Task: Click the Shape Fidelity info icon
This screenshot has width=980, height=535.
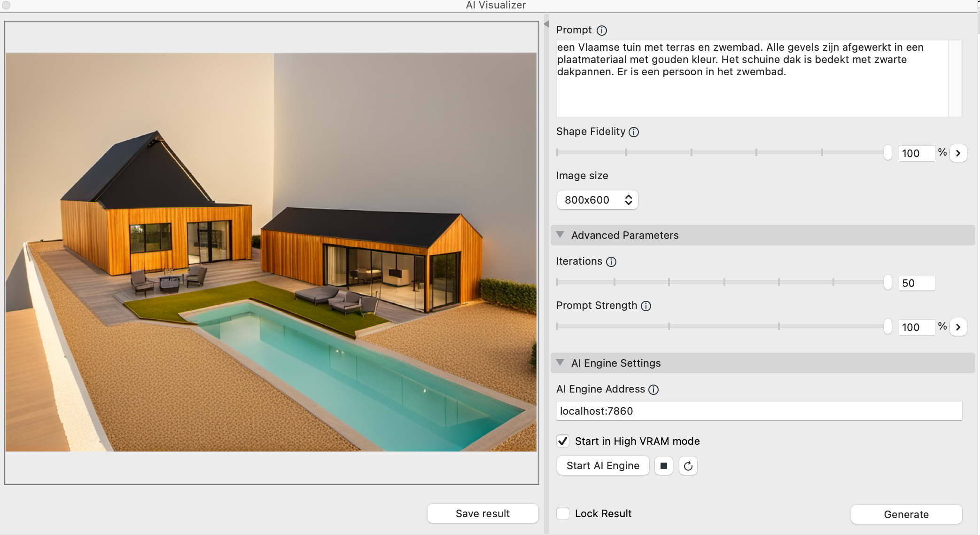Action: pos(634,132)
